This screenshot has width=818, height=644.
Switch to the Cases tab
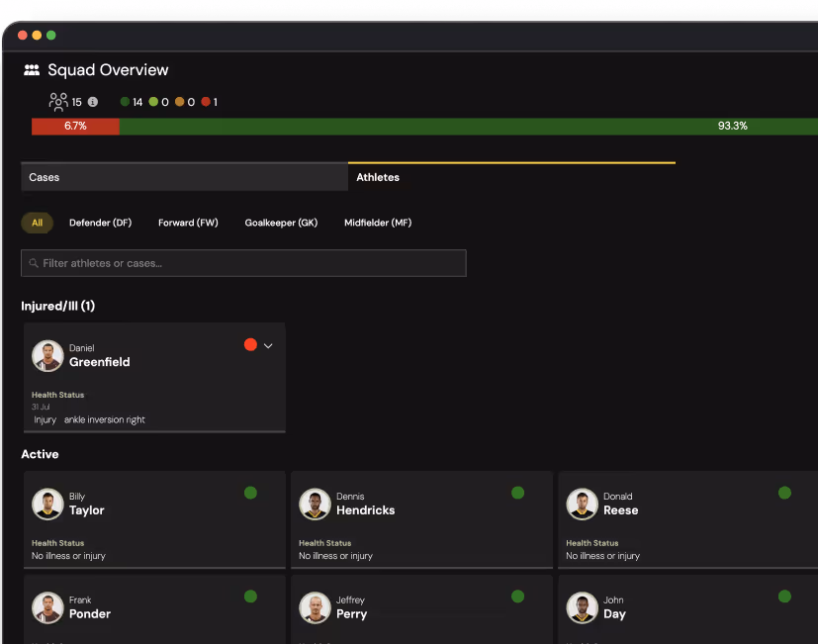[184, 177]
